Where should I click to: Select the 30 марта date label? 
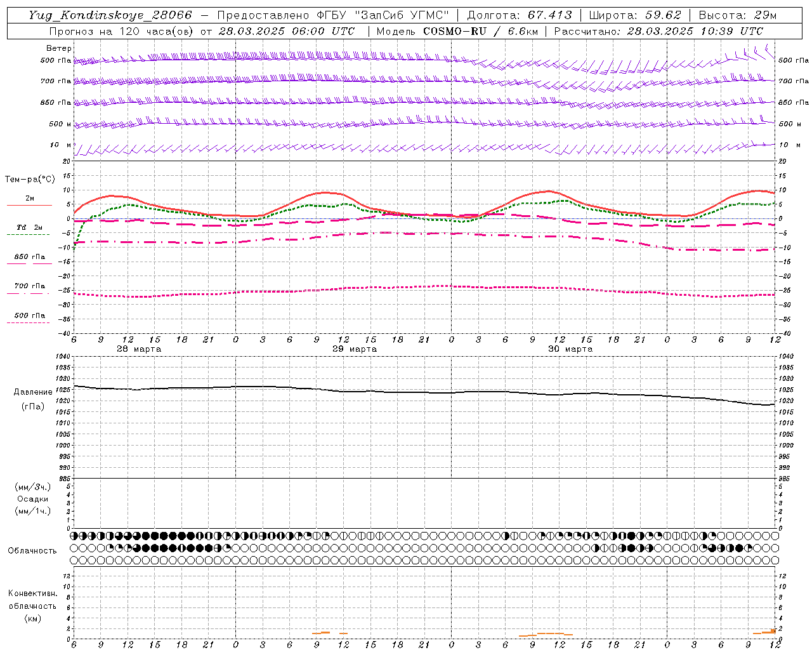(570, 349)
